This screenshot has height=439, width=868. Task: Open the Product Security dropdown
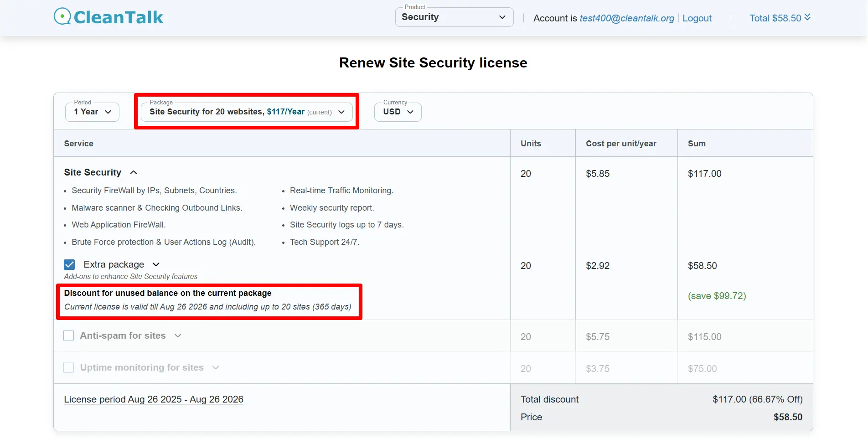click(x=454, y=17)
